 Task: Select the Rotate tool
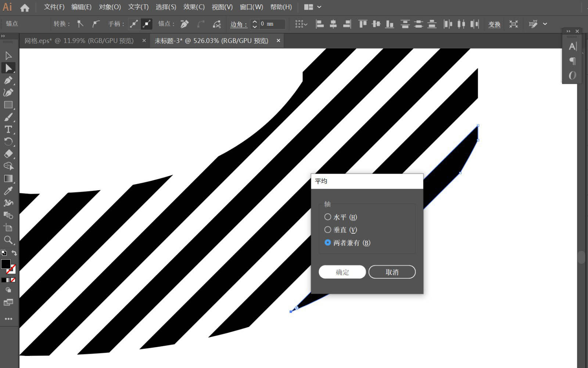8,141
